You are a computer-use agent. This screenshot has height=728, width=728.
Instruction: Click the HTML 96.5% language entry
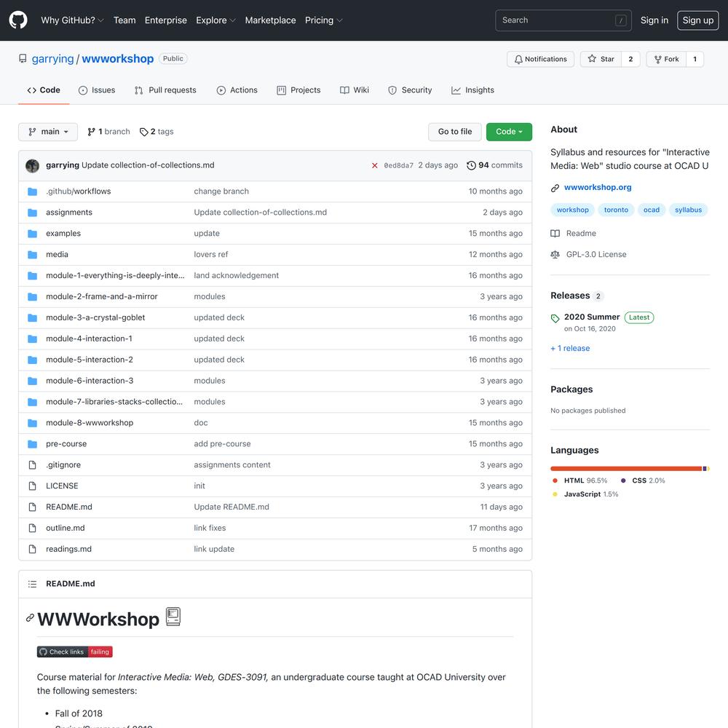(580, 480)
